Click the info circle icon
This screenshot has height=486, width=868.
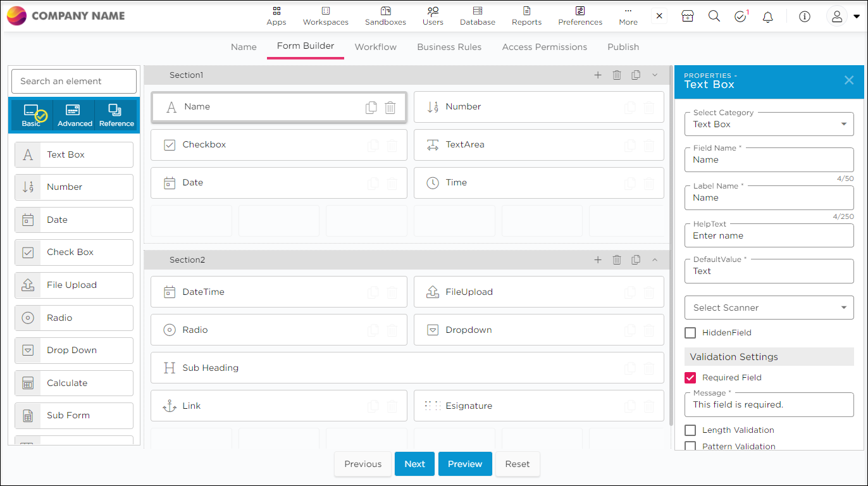(804, 16)
